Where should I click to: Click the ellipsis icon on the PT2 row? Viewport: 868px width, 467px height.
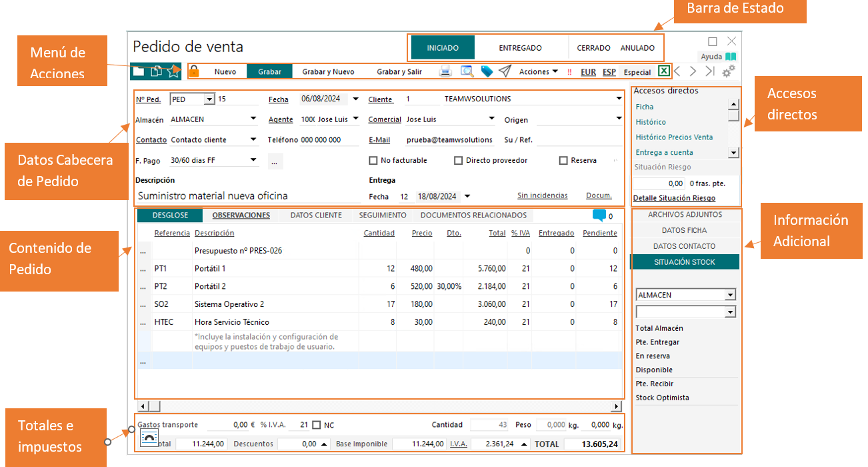click(x=142, y=287)
